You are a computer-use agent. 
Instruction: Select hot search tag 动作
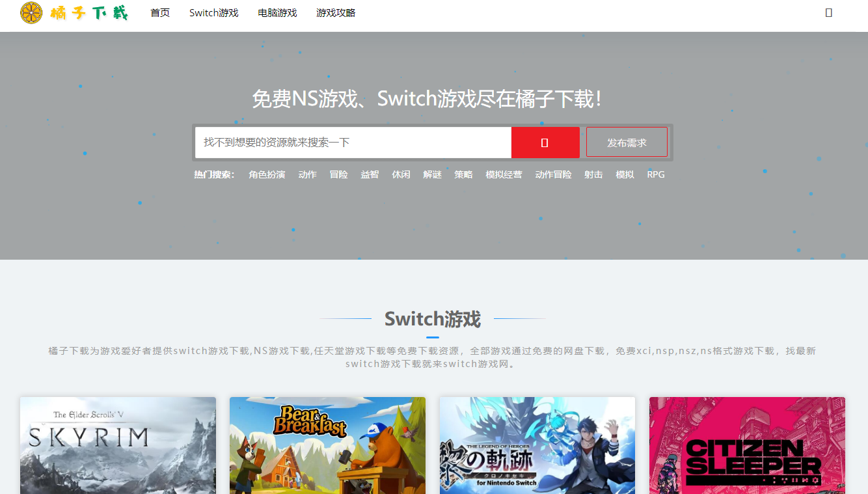coord(308,174)
